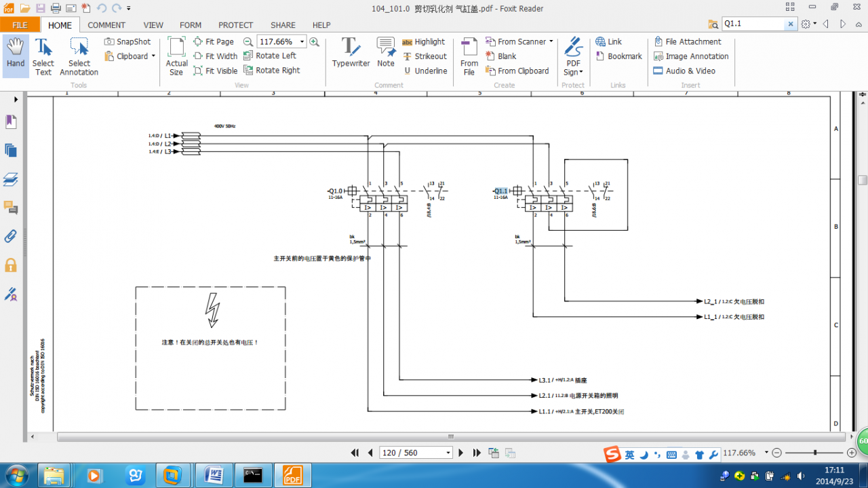Select the Hand tool
This screenshot has width=868, height=488.
[16, 54]
